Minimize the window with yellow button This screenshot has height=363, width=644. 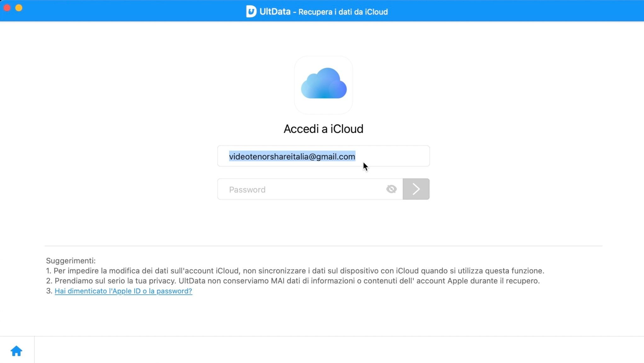(x=19, y=8)
